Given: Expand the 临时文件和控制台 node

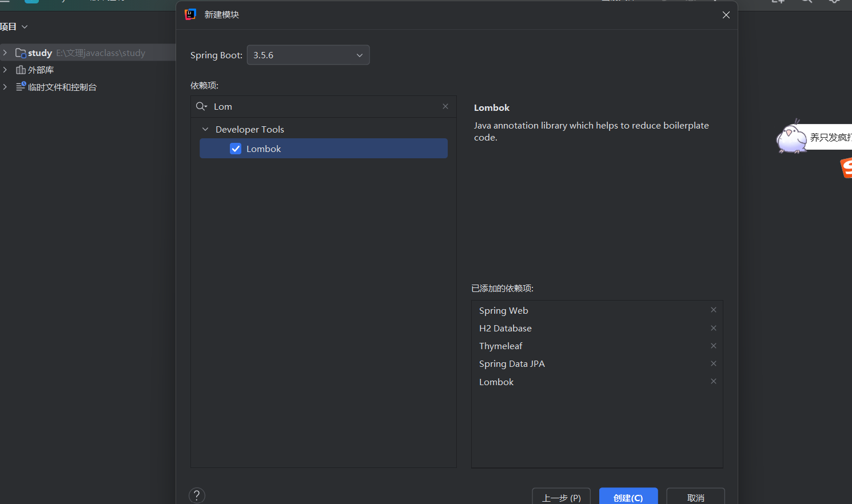Looking at the screenshot, I should pos(5,87).
